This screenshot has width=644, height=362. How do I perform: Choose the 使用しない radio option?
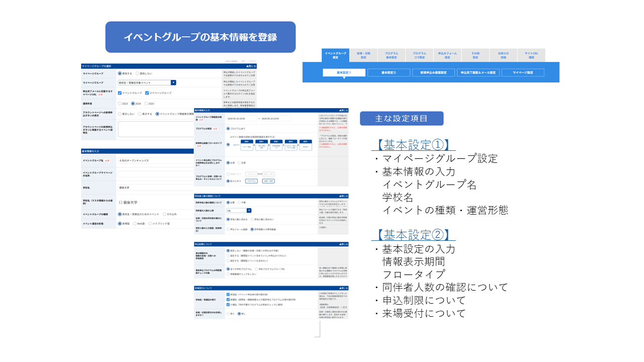tap(138, 73)
